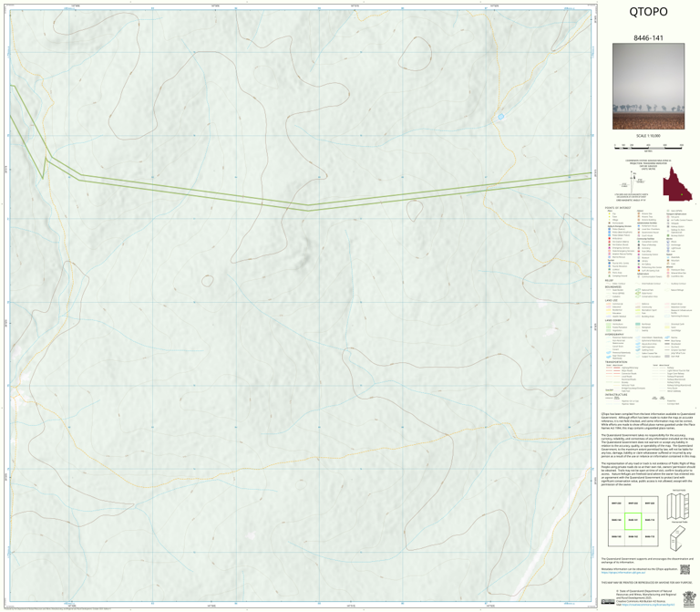This screenshot has height=612, width=700.
Task: Click the TRANSPORTATION legend heading
Action: click(616, 362)
